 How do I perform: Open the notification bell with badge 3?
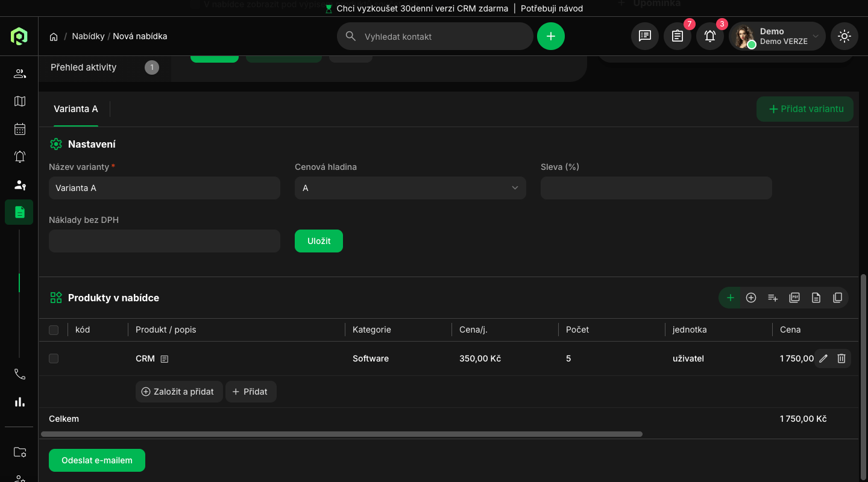[x=710, y=36]
